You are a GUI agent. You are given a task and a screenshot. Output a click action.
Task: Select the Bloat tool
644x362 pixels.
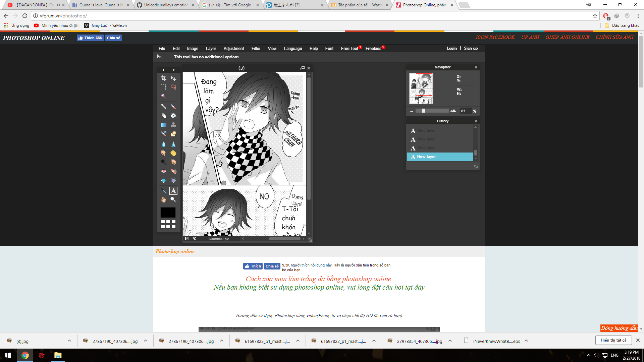(x=163, y=180)
